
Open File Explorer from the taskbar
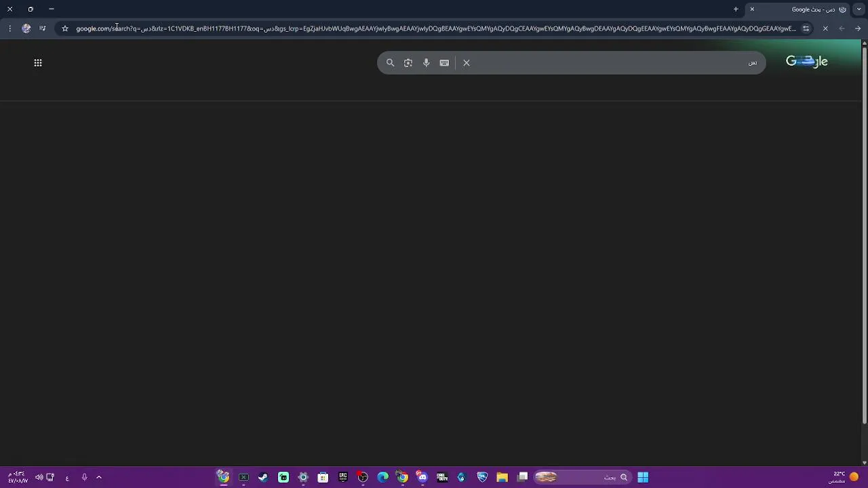click(502, 477)
